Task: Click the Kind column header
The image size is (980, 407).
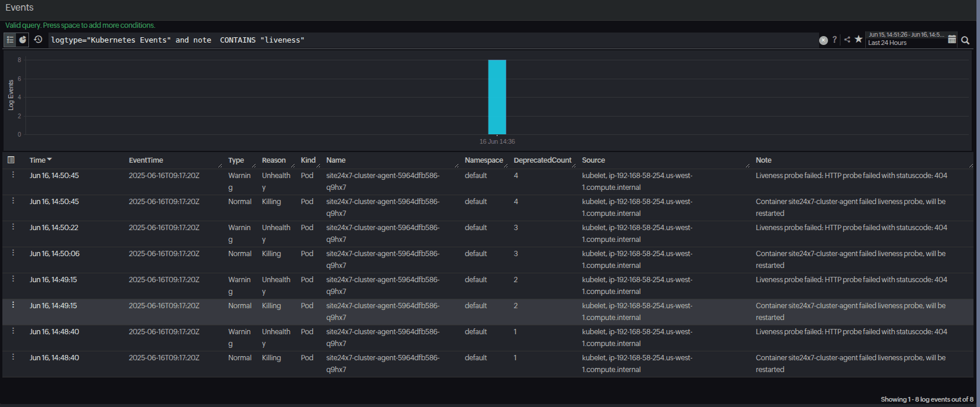Action: point(308,160)
